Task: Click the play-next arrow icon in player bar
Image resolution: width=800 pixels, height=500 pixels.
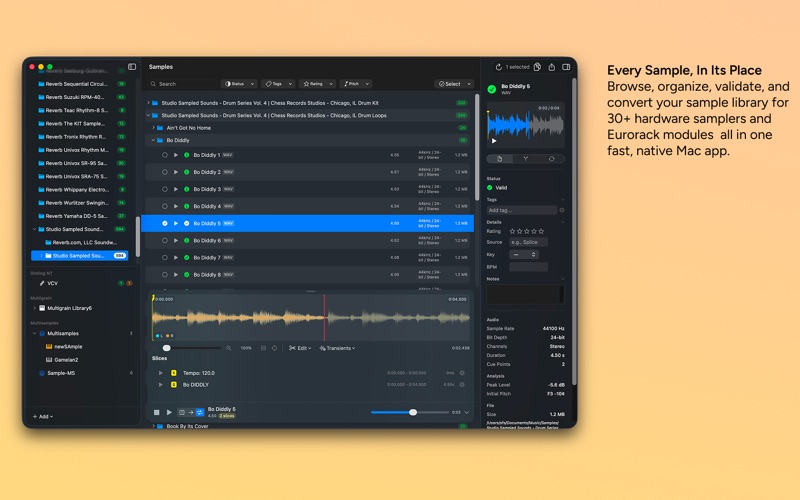Action: click(x=191, y=412)
